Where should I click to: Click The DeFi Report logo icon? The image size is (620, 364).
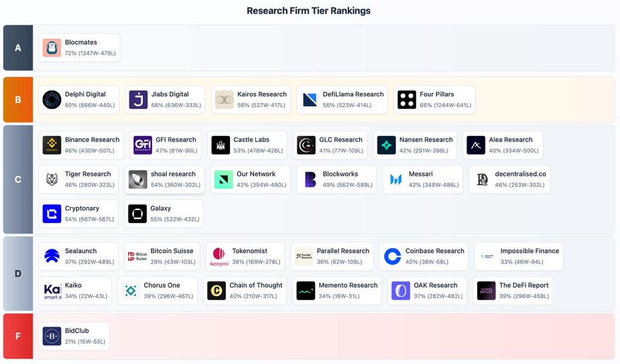[x=486, y=291]
